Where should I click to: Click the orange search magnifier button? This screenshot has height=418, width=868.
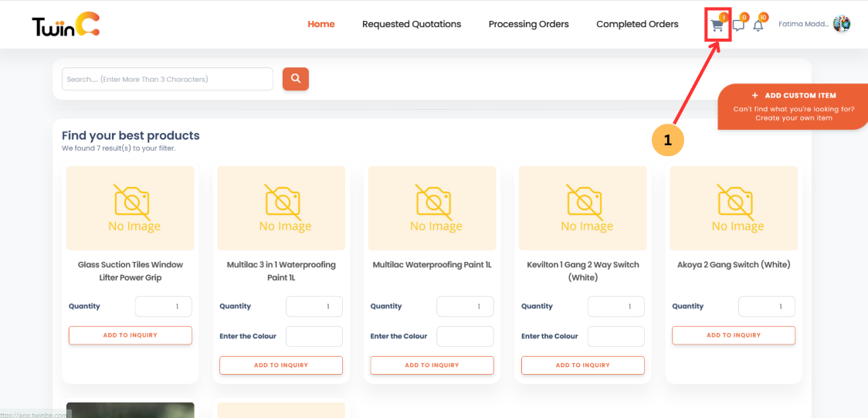[x=296, y=79]
